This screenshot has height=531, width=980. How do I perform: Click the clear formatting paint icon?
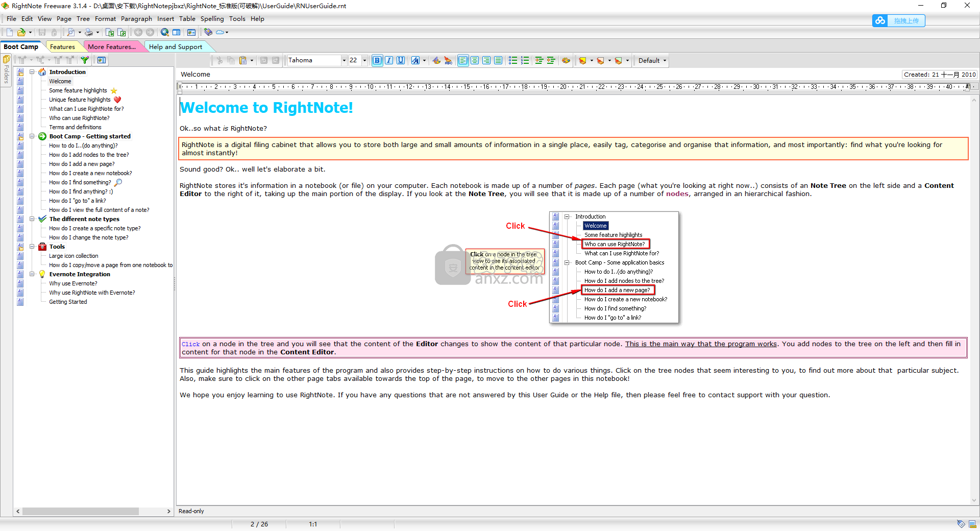click(x=436, y=60)
